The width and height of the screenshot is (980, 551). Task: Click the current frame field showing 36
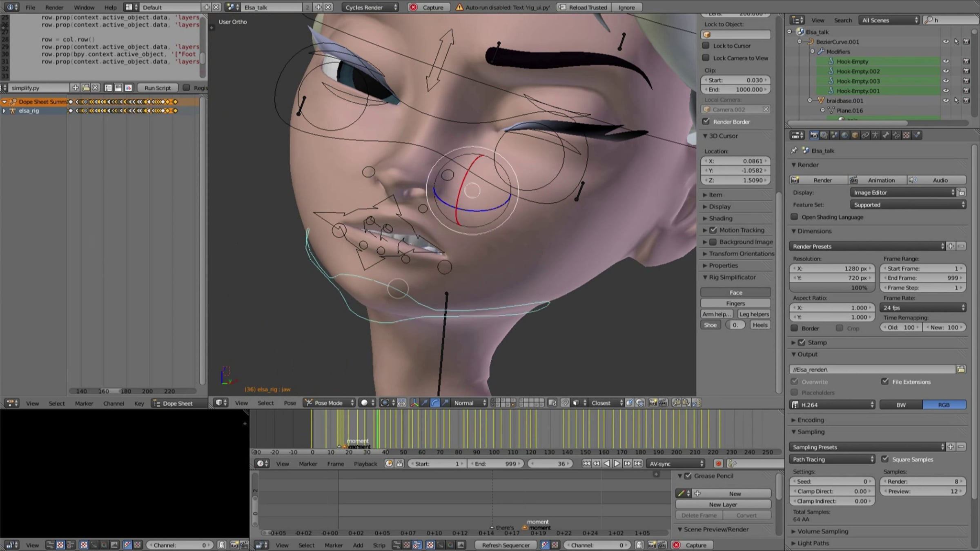pyautogui.click(x=550, y=464)
